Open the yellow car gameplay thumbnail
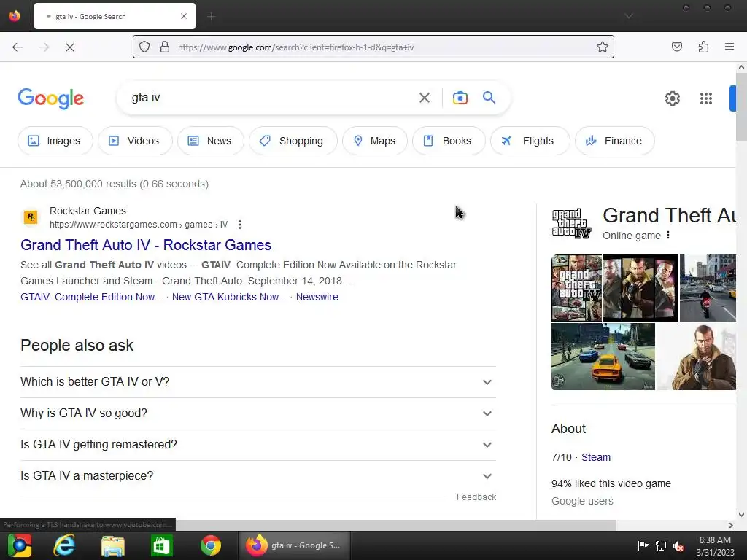 603,357
